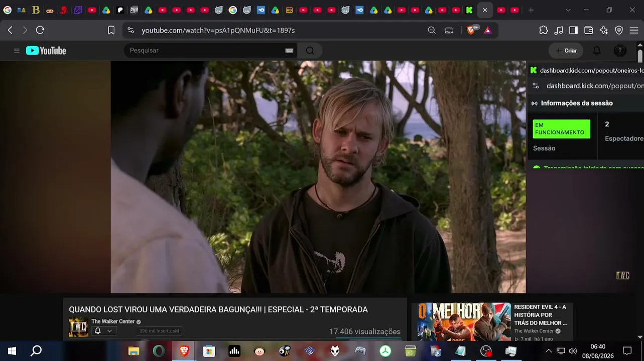
Task: Click the LWC watermark logo on video
Action: (x=622, y=275)
